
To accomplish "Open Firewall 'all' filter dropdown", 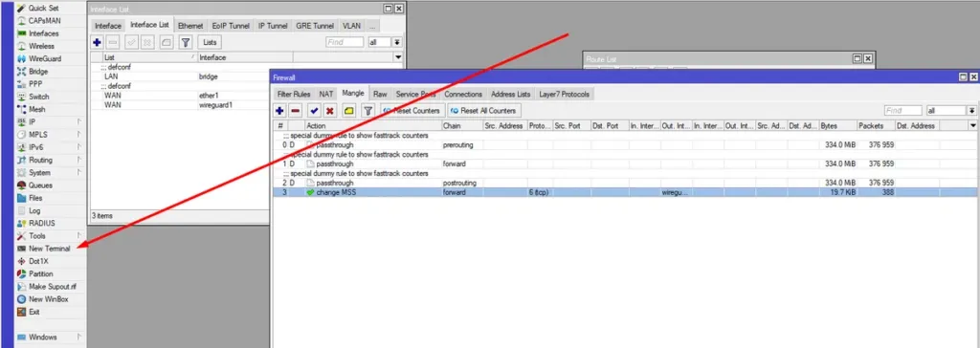I will click(972, 111).
